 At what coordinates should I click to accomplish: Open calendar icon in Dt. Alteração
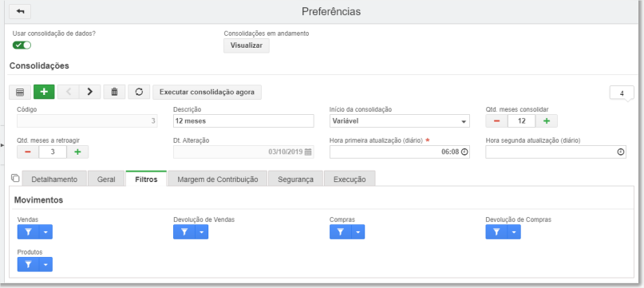[308, 152]
